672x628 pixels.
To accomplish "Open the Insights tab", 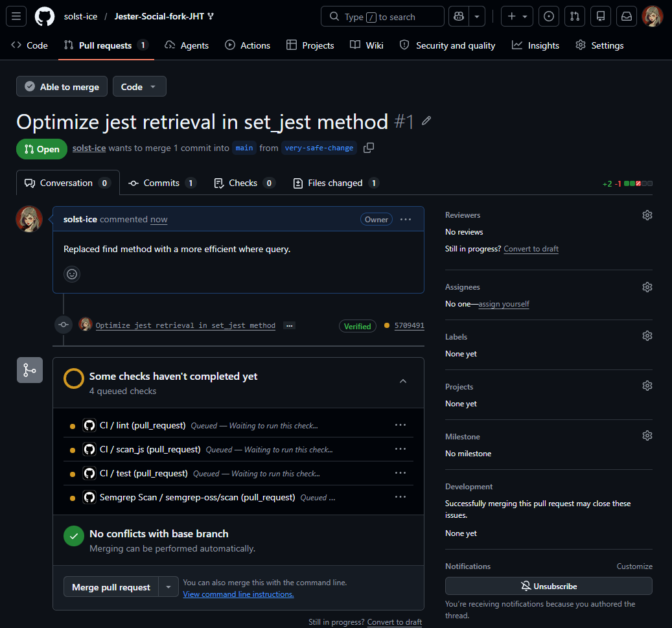I will point(536,45).
